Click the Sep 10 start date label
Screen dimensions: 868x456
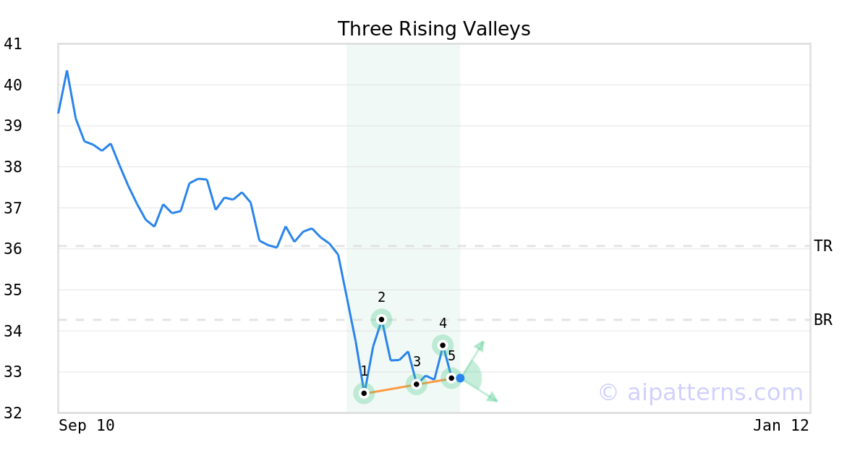click(x=86, y=426)
